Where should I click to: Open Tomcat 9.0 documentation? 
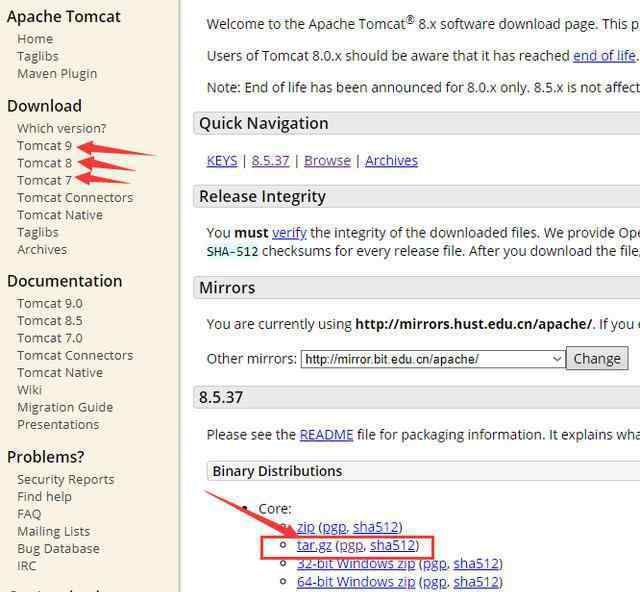click(50, 303)
